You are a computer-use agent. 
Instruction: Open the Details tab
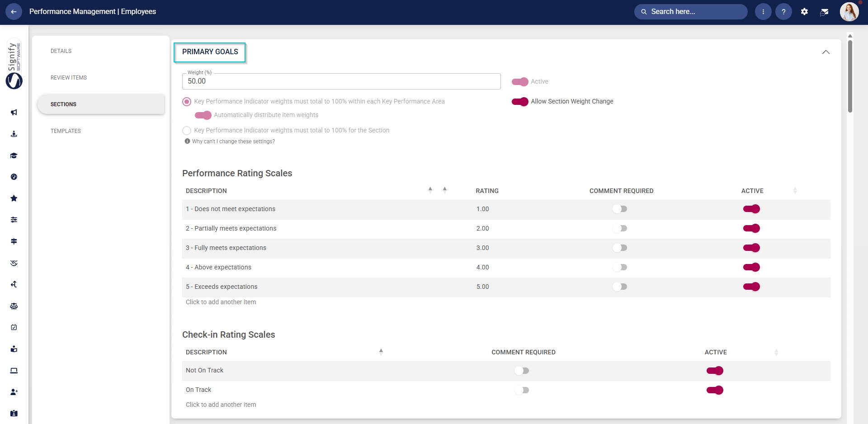61,51
